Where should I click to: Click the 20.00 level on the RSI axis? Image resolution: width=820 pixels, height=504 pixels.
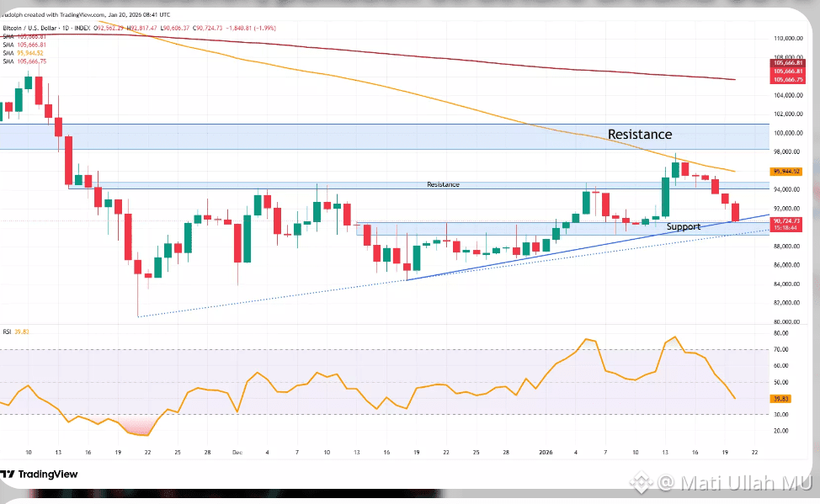[x=780, y=431]
